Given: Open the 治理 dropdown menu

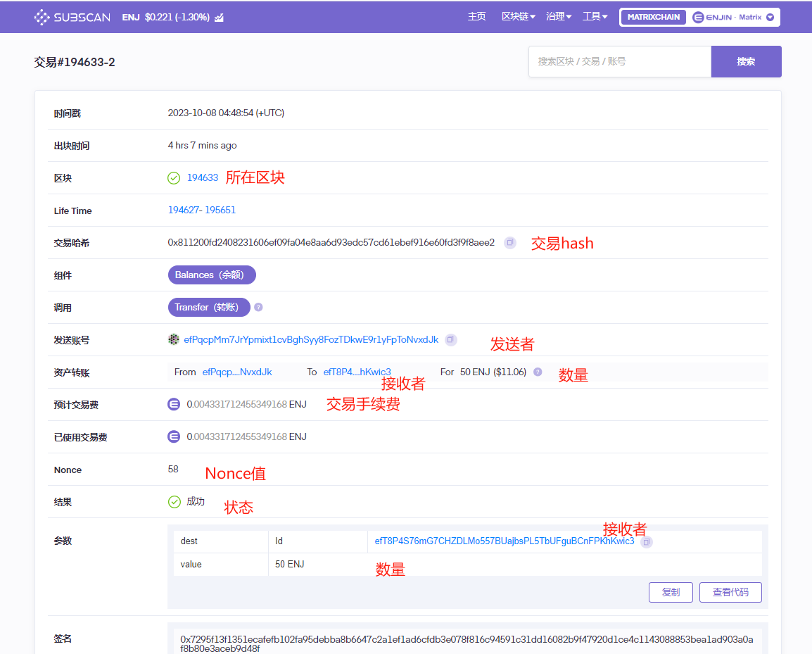Looking at the screenshot, I should click(559, 16).
